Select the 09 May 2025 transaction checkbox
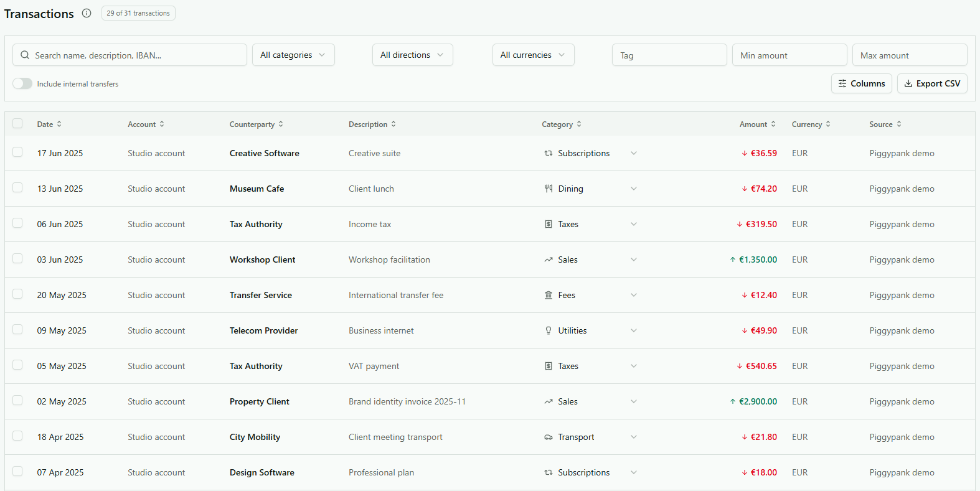Viewport: 980px width, 491px height. coord(17,329)
